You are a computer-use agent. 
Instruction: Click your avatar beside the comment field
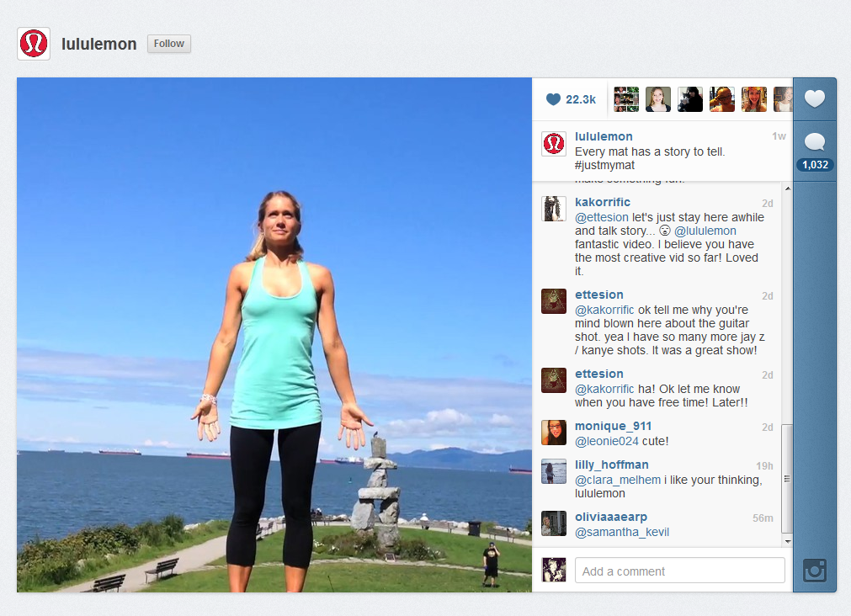[x=554, y=571]
